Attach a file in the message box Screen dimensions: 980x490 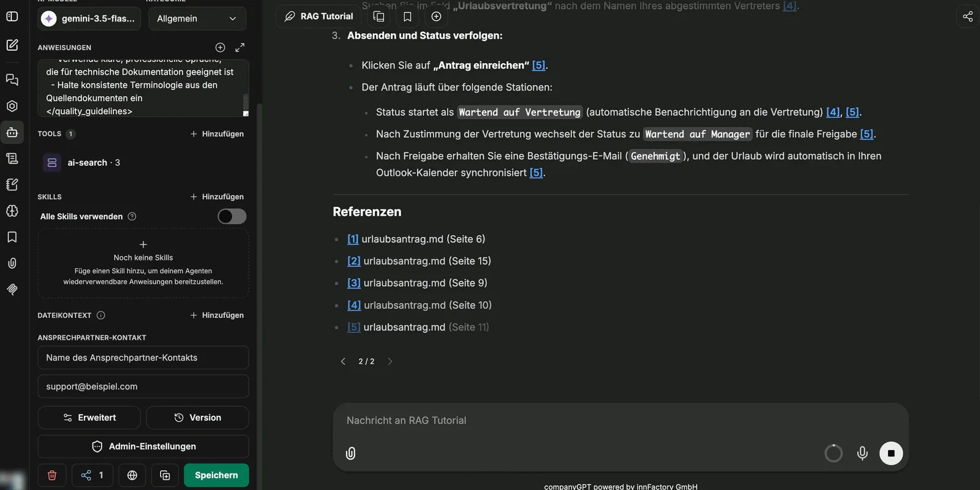click(350, 453)
